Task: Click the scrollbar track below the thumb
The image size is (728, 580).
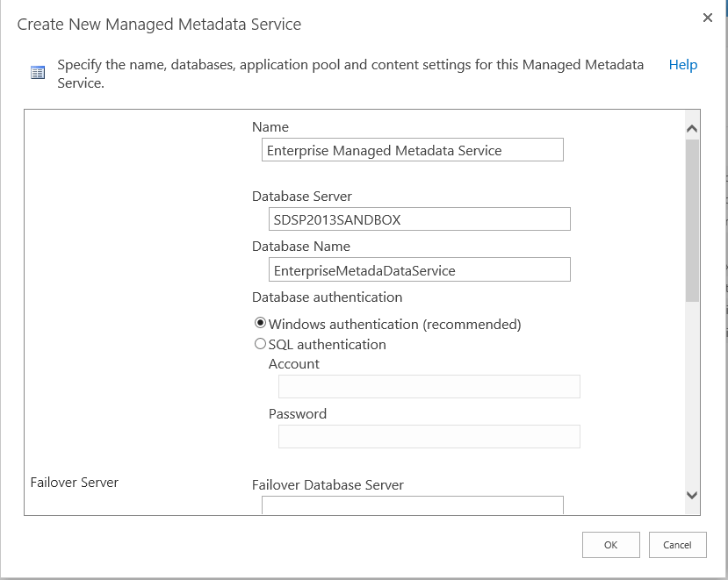Action: coord(692,395)
